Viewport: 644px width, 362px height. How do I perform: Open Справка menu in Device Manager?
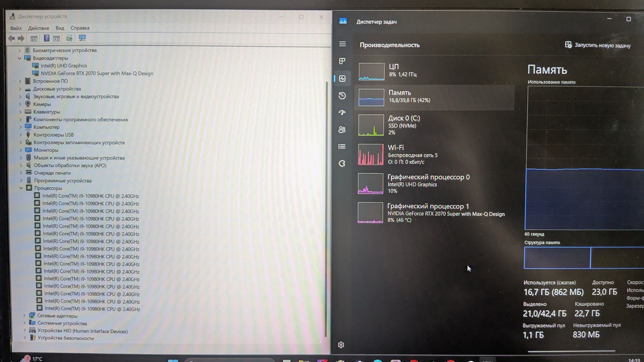80,28
